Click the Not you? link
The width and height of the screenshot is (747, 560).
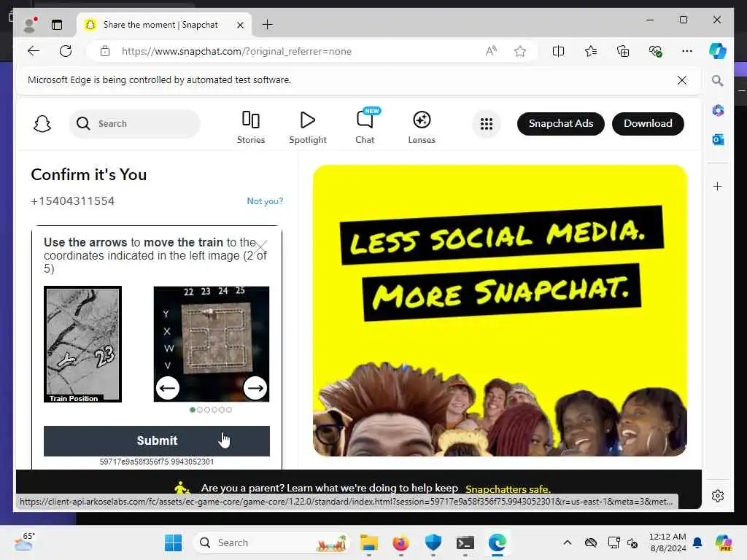[265, 201]
